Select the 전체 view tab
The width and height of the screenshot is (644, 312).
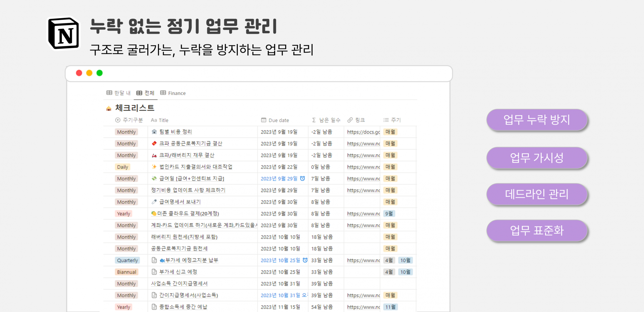[x=145, y=93]
